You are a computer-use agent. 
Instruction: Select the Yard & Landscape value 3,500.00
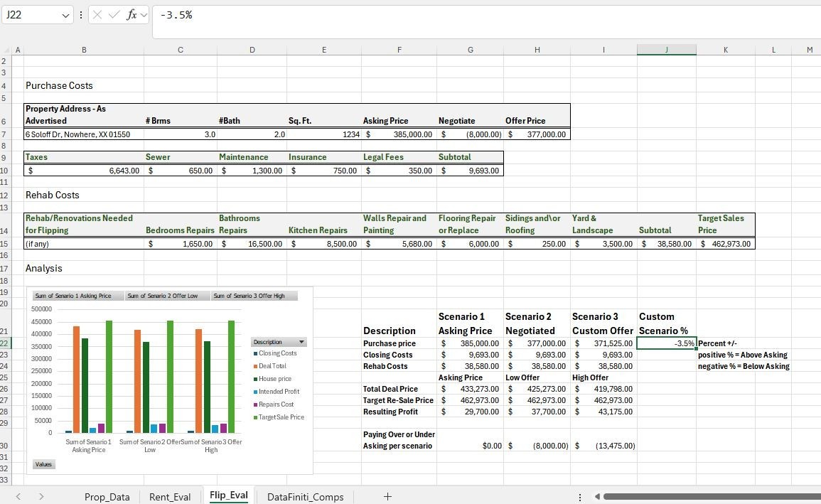click(x=603, y=244)
